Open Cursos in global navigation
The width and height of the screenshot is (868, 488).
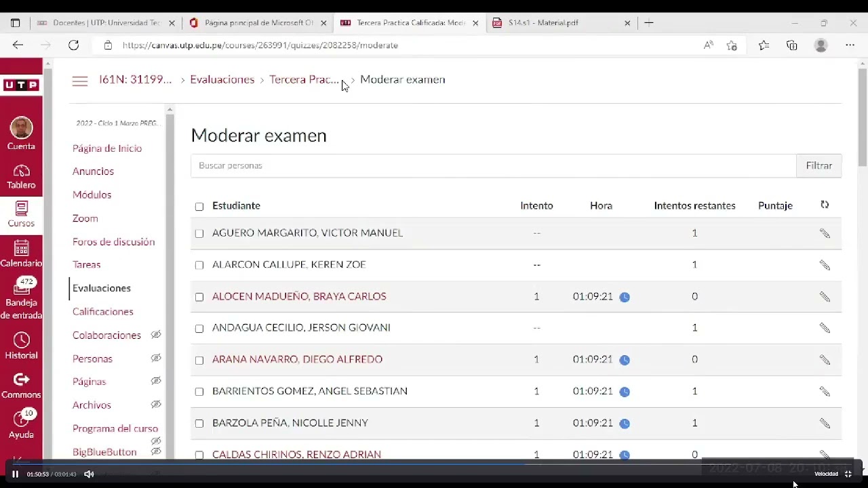pyautogui.click(x=21, y=214)
